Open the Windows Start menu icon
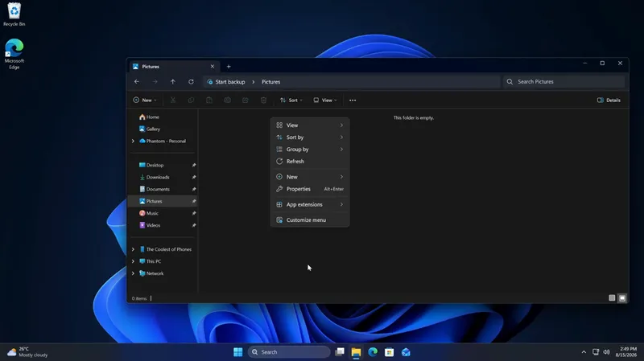Viewport: 644px width, 361px height. [x=237, y=352]
